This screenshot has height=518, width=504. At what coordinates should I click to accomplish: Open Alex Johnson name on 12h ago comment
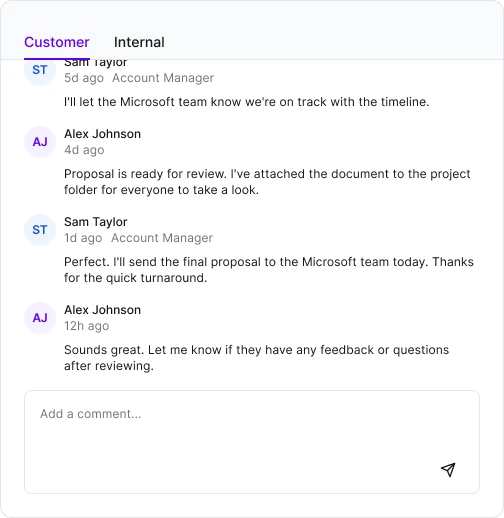[102, 310]
